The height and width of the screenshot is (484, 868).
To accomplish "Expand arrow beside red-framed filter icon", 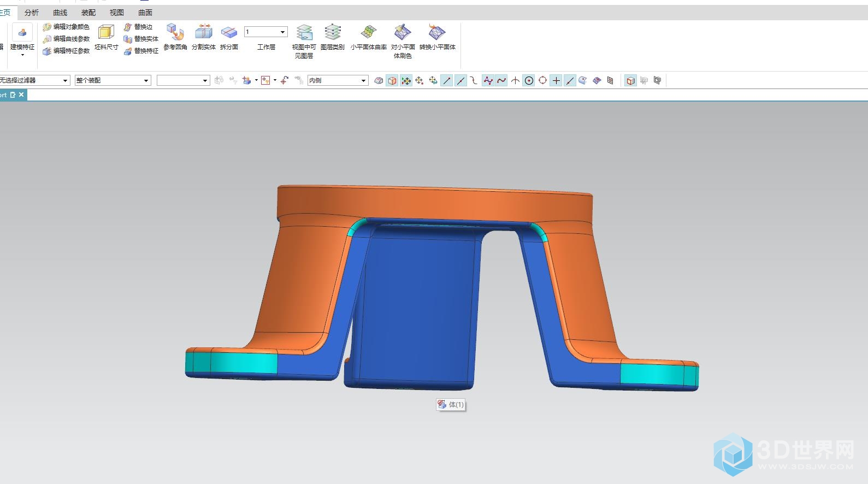I will 275,80.
